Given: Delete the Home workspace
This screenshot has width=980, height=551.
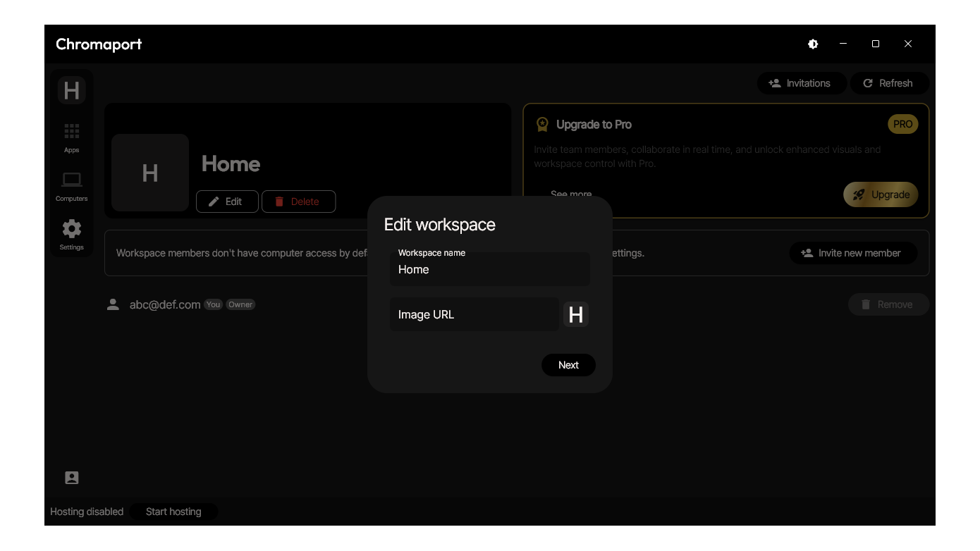Looking at the screenshot, I should click(x=298, y=202).
